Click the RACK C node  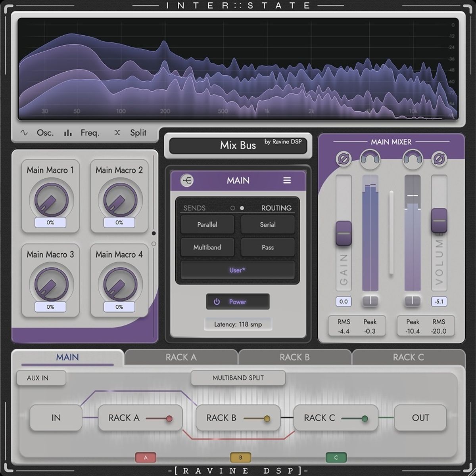tap(336, 418)
